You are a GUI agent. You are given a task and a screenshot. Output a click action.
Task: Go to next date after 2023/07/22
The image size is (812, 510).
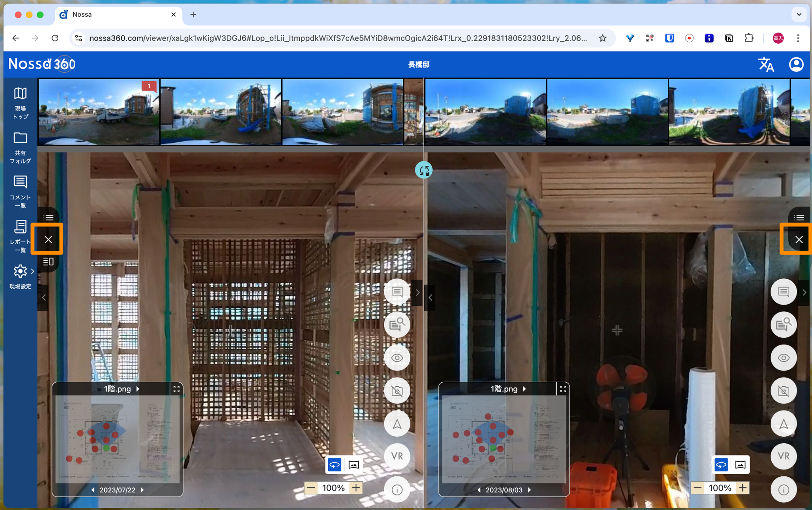[142, 490]
